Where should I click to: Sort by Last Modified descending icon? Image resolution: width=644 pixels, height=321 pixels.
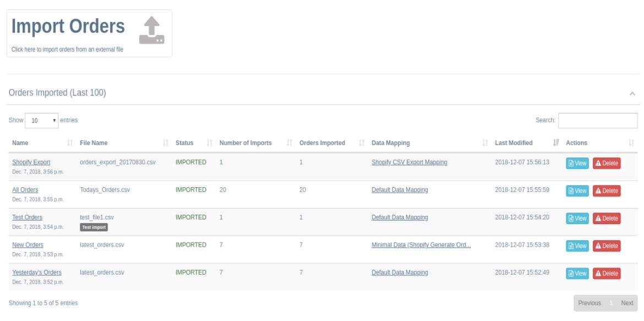[556, 143]
